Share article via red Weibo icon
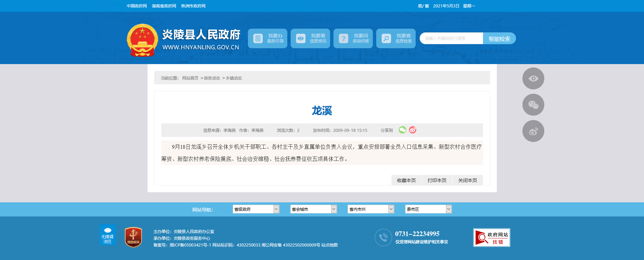The image size is (644, 260). tap(413, 130)
